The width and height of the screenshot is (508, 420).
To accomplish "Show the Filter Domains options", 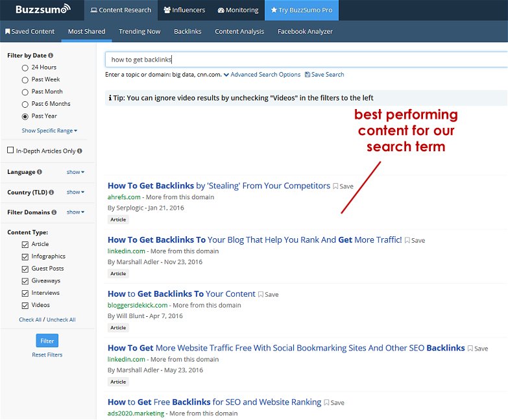I will [75, 212].
